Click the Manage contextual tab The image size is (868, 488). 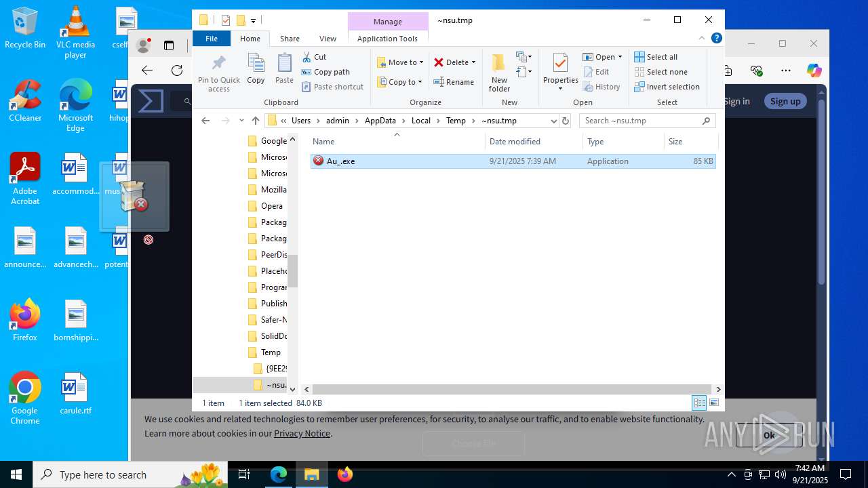point(387,22)
